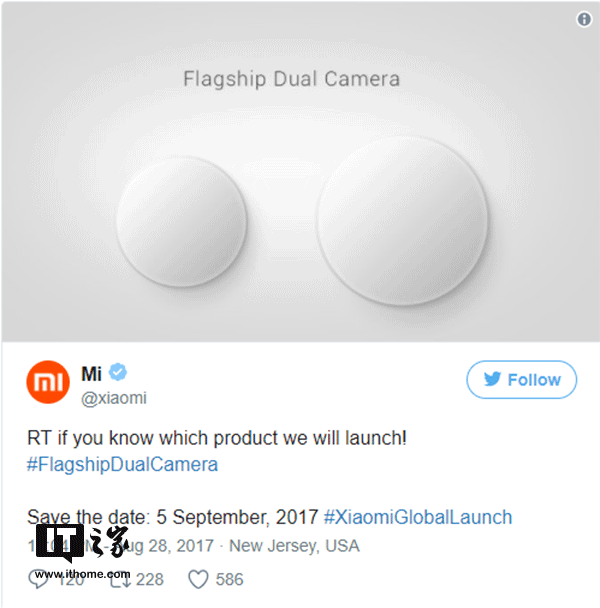Image resolution: width=600 pixels, height=608 pixels.
Task: Follow the Mi account
Action: 521,380
